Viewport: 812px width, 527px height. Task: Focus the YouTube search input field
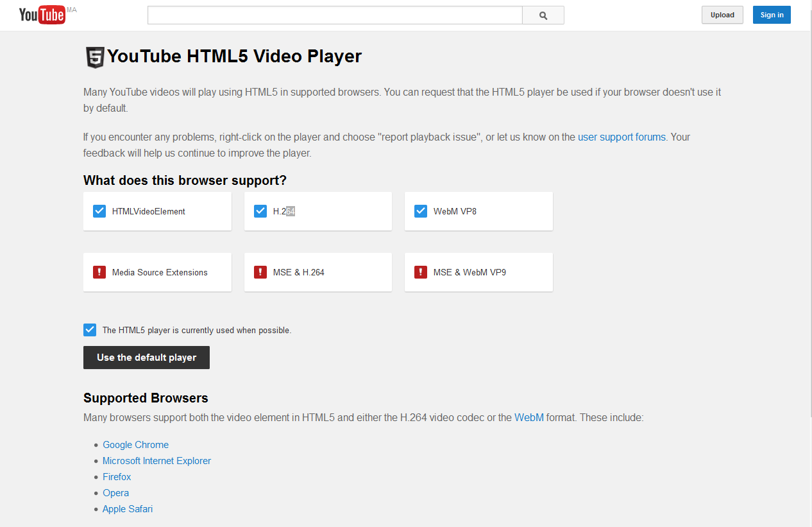[335, 15]
